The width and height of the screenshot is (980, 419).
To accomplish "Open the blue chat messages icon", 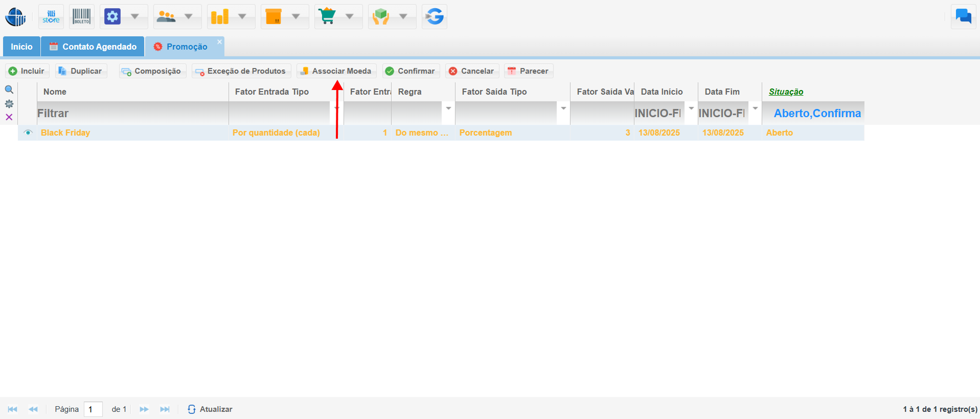I will 963,17.
